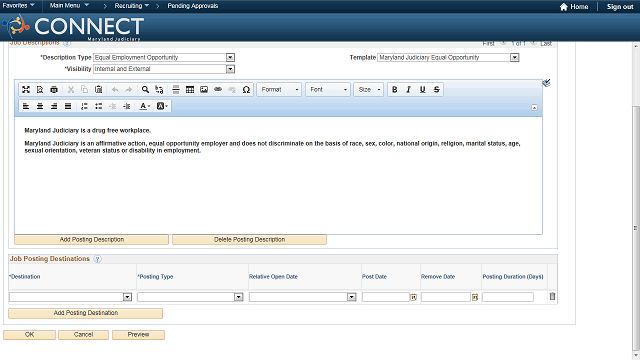Open the Post Date calendar picker
Image resolution: width=640 pixels, height=360 pixels.
(413, 298)
